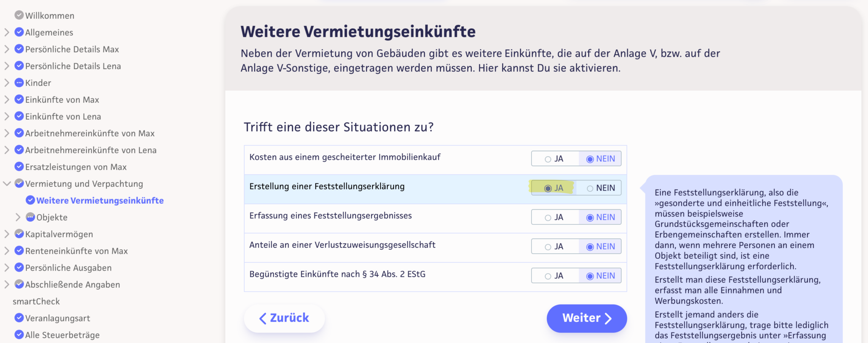Viewport: 868px width, 343px height.
Task: Open the smartCheck section
Action: tap(36, 301)
